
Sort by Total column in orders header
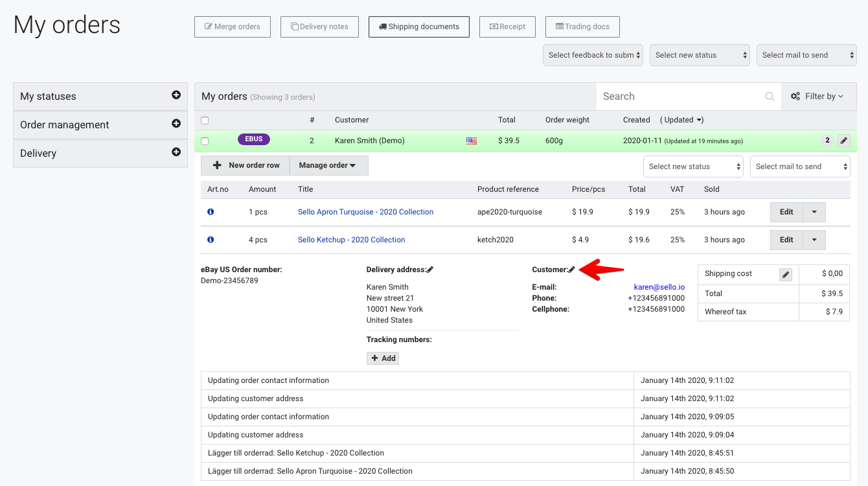coord(507,120)
